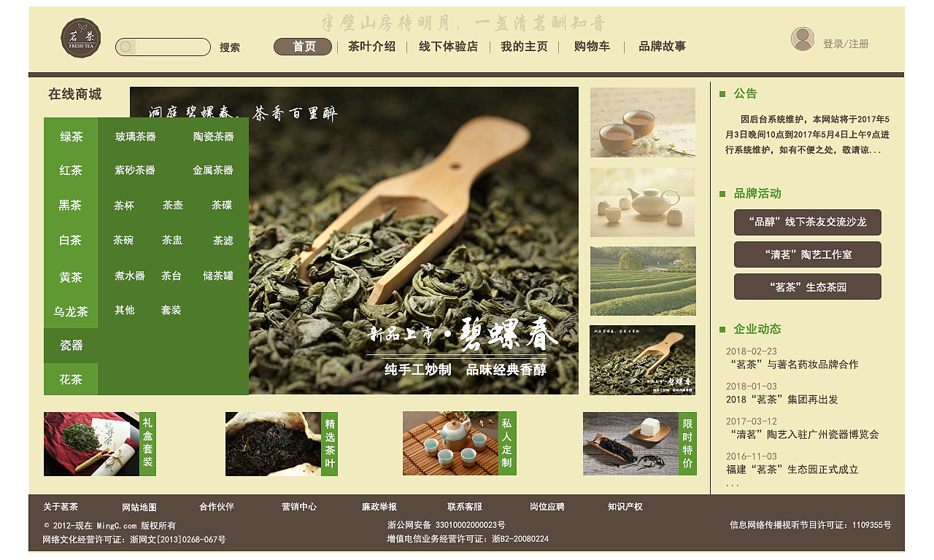Open news 福建“茗茶”生态园正式成立

[x=792, y=470]
